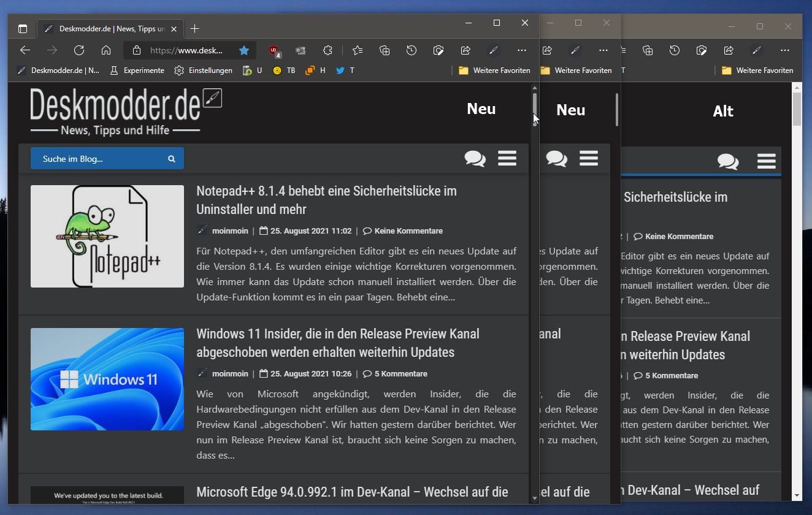This screenshot has height=515, width=812.
Task: Go to the home page icon
Action: [106, 50]
